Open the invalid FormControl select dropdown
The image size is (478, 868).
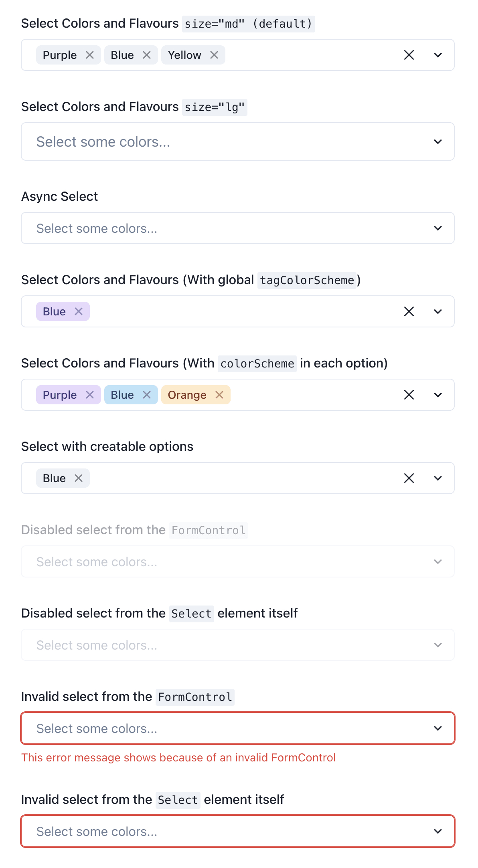pyautogui.click(x=437, y=728)
